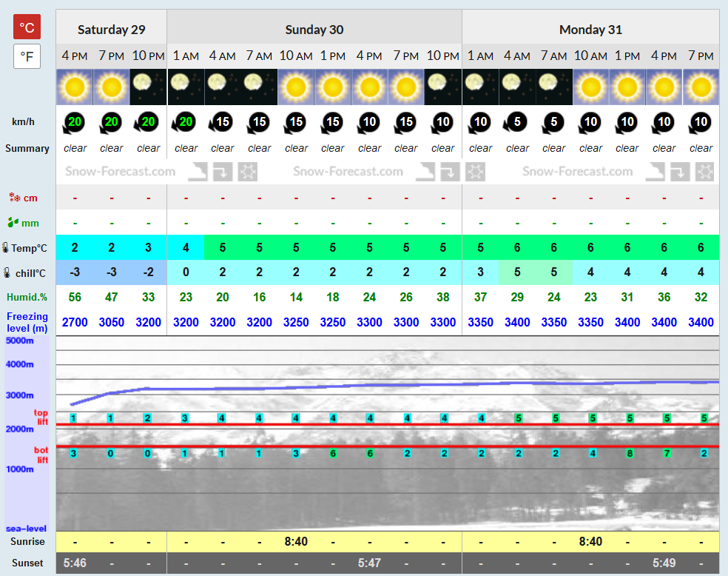Click down-arrow icon beside second Snow-Forecast.com watermark
Screen dimensions: 728x576
pos(450,172)
